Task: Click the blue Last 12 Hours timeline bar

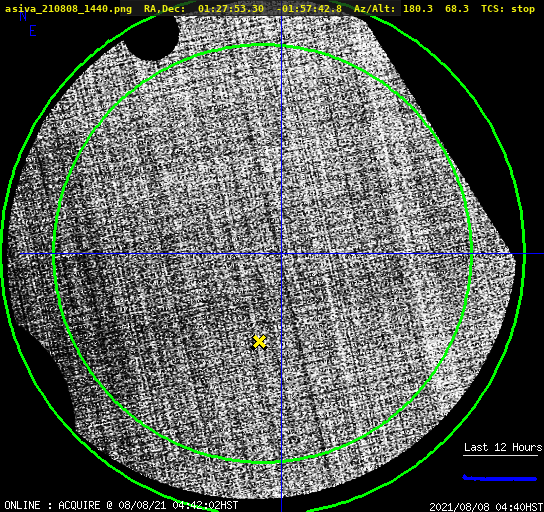Action: 500,478
